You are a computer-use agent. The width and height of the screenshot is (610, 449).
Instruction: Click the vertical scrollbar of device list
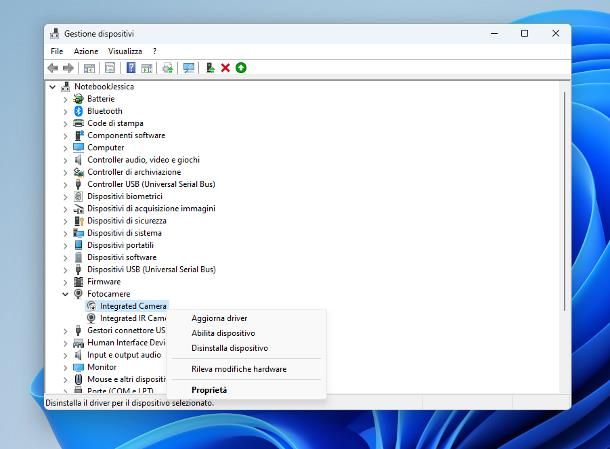pos(565,200)
